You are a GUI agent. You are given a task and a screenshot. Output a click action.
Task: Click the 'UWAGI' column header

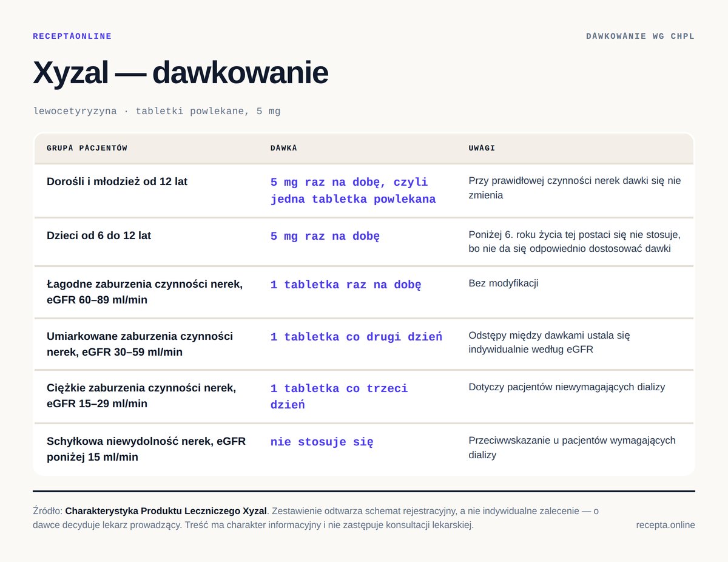click(482, 148)
